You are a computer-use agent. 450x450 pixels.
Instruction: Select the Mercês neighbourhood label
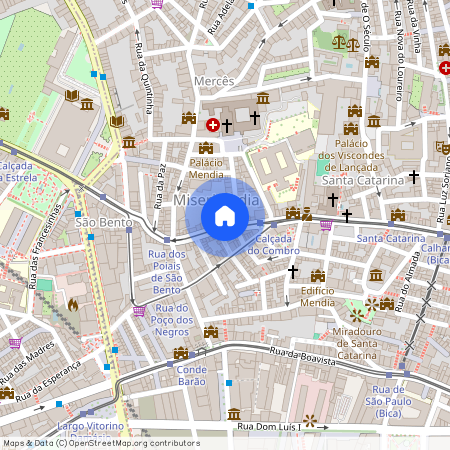(x=214, y=81)
